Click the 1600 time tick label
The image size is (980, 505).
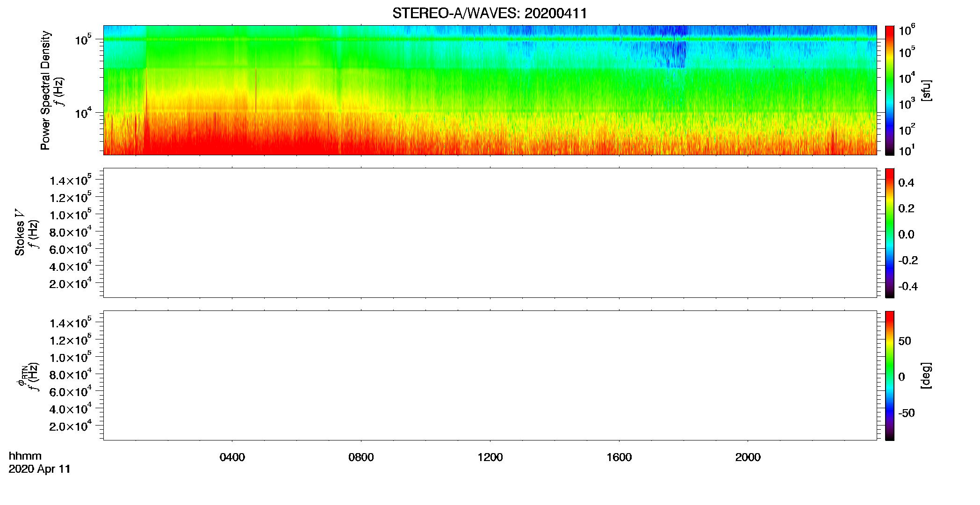click(619, 457)
